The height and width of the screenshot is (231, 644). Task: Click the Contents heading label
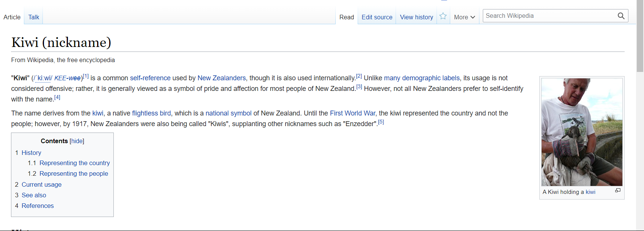point(54,141)
